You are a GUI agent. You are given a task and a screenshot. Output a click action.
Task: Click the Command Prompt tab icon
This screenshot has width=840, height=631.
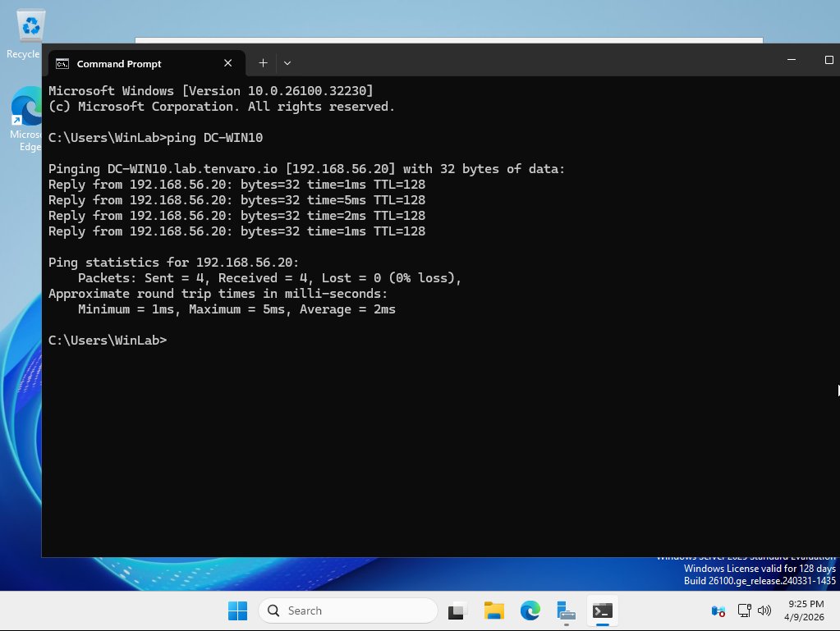point(62,64)
